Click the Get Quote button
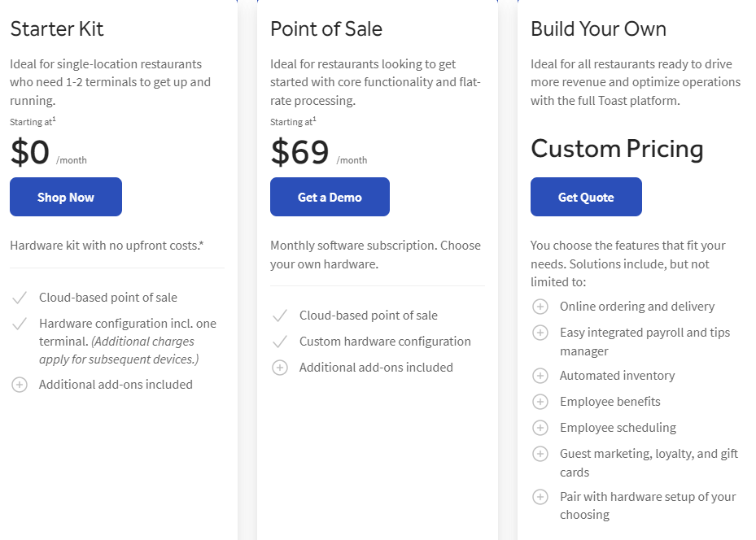The width and height of the screenshot is (756, 540). (586, 197)
